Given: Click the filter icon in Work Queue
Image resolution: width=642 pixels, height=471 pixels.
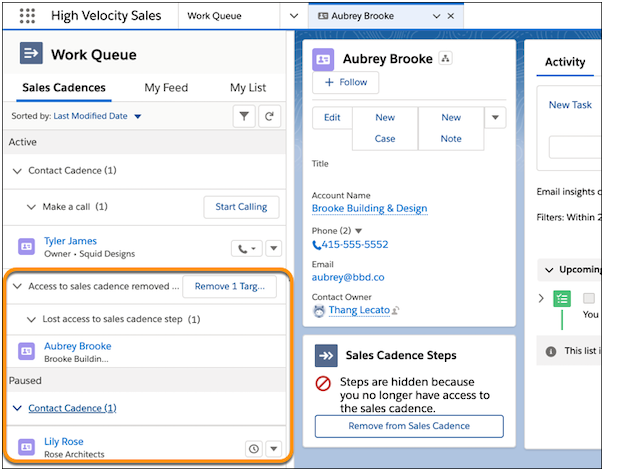Looking at the screenshot, I should 244,117.
